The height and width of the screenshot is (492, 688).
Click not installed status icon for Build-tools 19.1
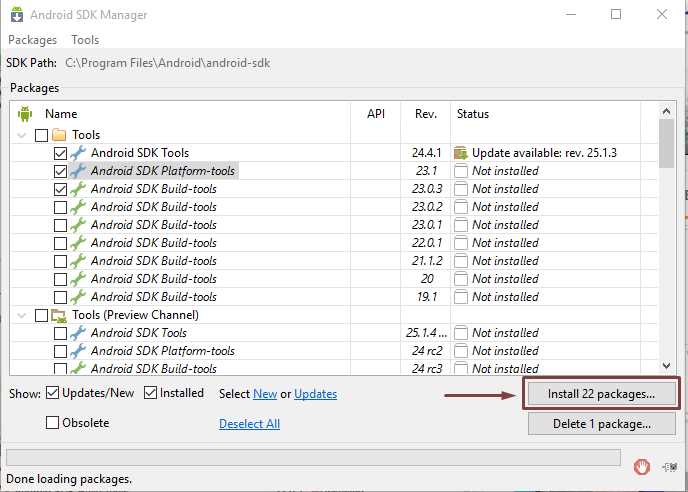pos(461,297)
